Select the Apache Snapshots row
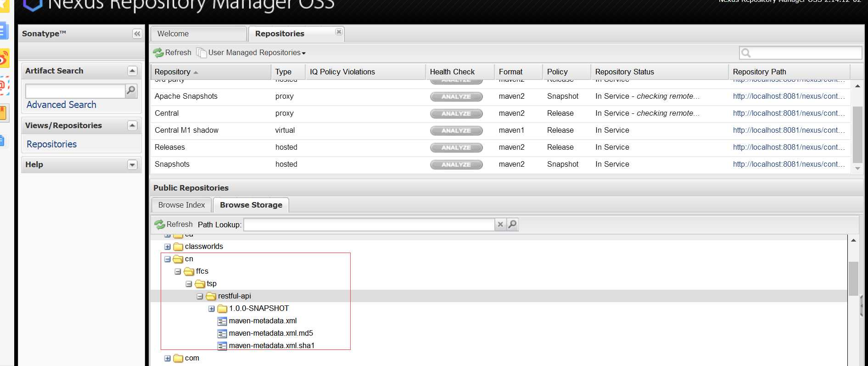Image resolution: width=868 pixels, height=366 pixels. coord(501,96)
